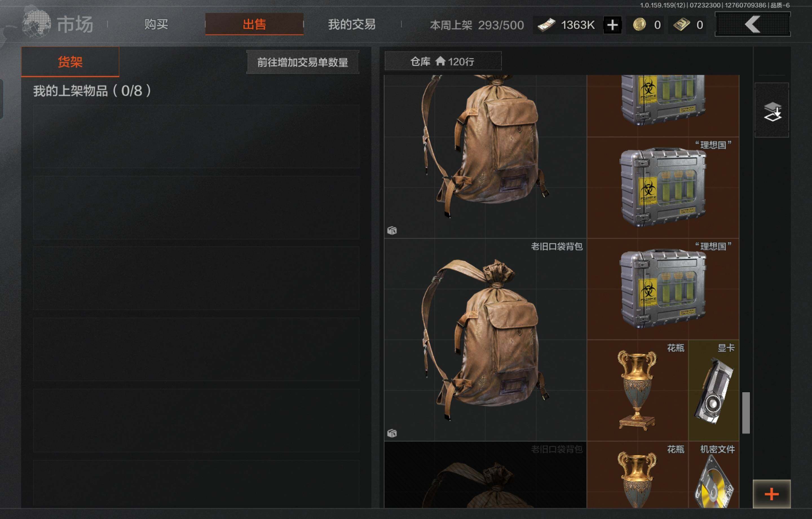Click the warehouse vertical scrollbar thumb
Image resolution: width=812 pixels, height=519 pixels.
[x=746, y=413]
